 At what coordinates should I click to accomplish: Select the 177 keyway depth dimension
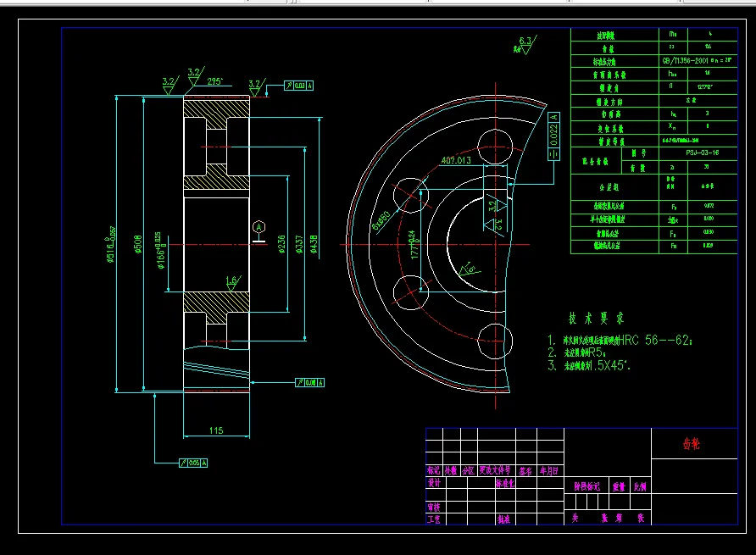point(414,245)
